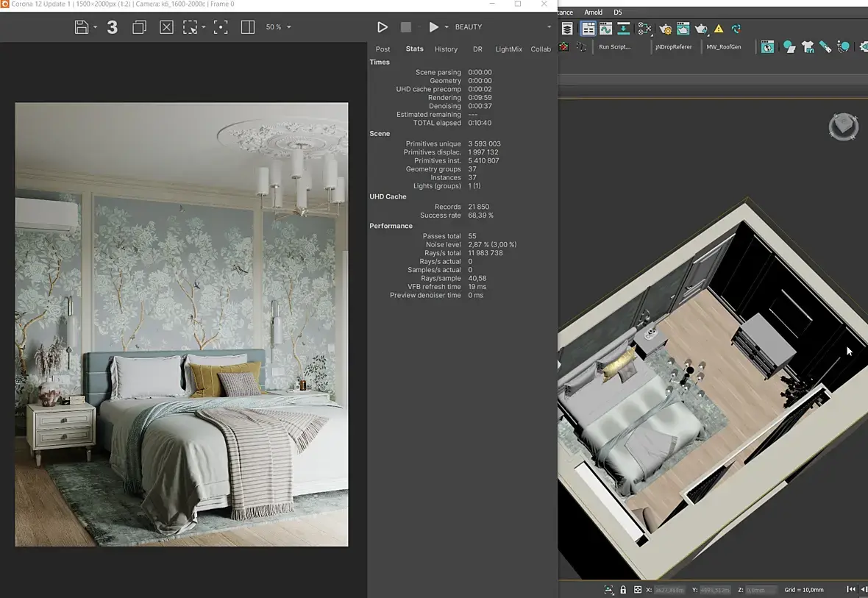Click the copy to clipboard icon in VFB
The image size is (868, 598).
(x=139, y=27)
